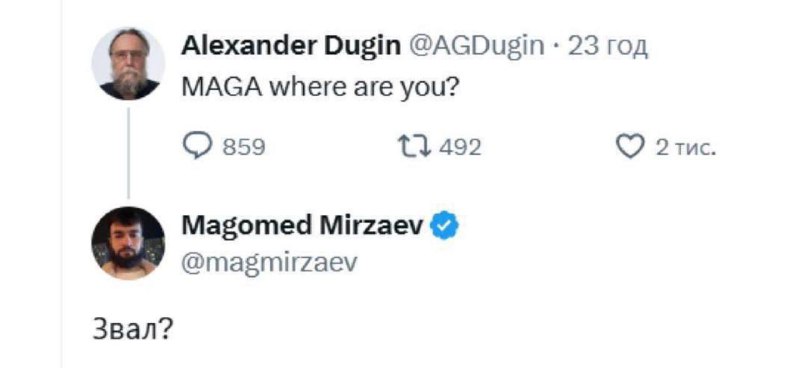Click the question mark ending Звал?
Image resolution: width=800 pixels, height=368 pixels.
tap(166, 331)
